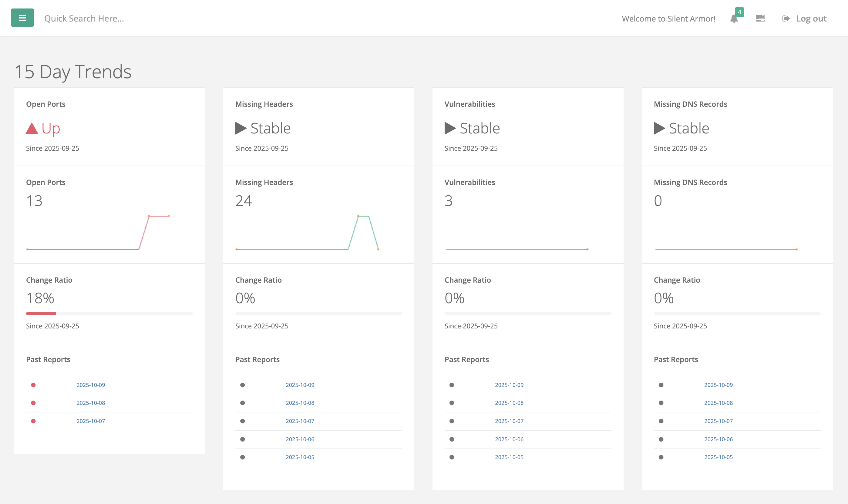The width and height of the screenshot is (848, 504).
Task: Open the 2025-10-08 Missing Headers report
Action: click(x=300, y=403)
